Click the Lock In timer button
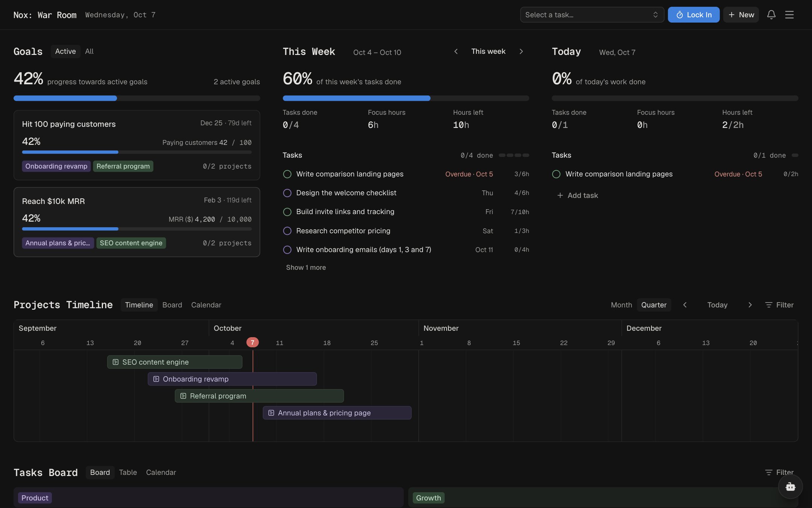The width and height of the screenshot is (812, 508). pos(694,15)
